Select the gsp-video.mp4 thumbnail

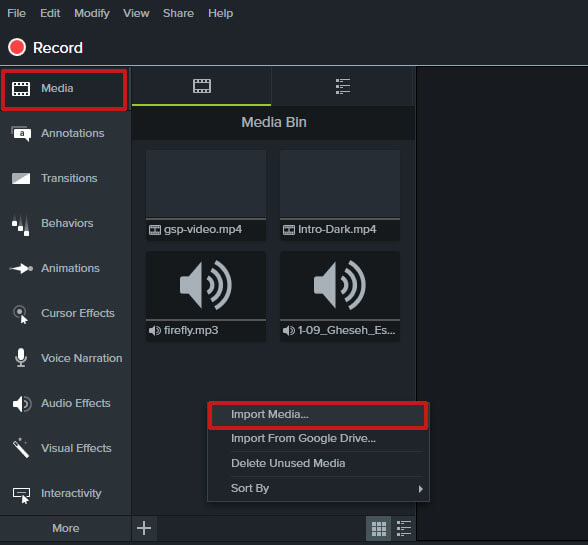pos(206,184)
